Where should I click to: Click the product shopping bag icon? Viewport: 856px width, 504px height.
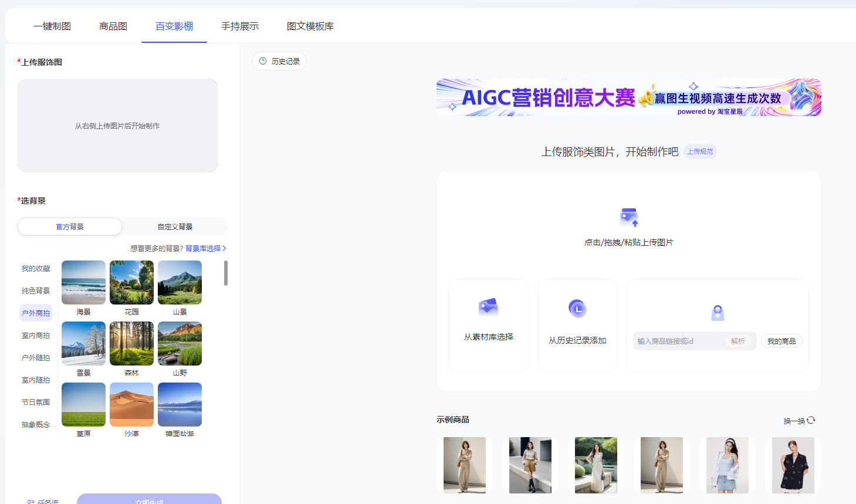[x=718, y=313]
